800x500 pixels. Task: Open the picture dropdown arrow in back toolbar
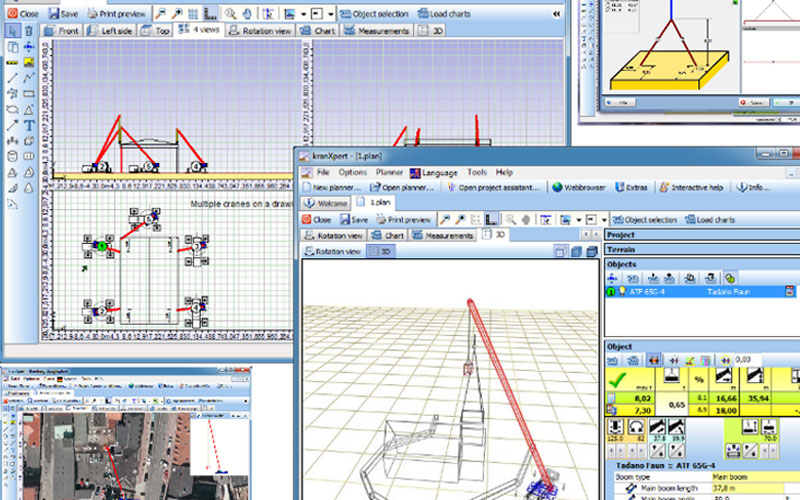tap(303, 14)
